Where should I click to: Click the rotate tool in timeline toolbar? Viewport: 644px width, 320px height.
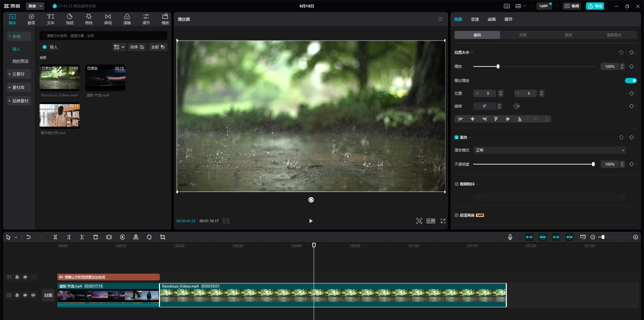[149, 237]
